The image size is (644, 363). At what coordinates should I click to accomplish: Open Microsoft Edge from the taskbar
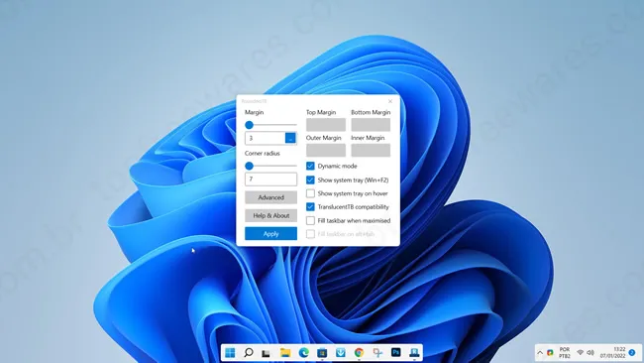coord(303,353)
